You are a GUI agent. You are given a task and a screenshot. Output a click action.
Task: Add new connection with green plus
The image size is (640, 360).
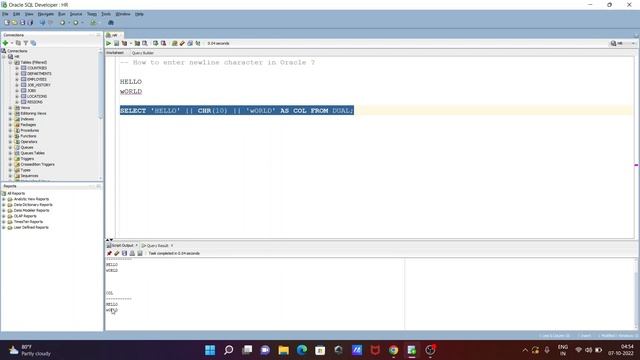(x=5, y=43)
